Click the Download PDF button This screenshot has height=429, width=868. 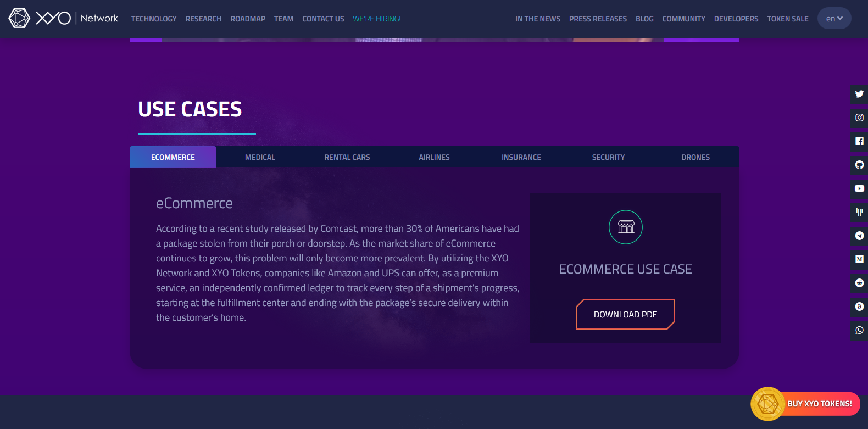[x=625, y=314]
